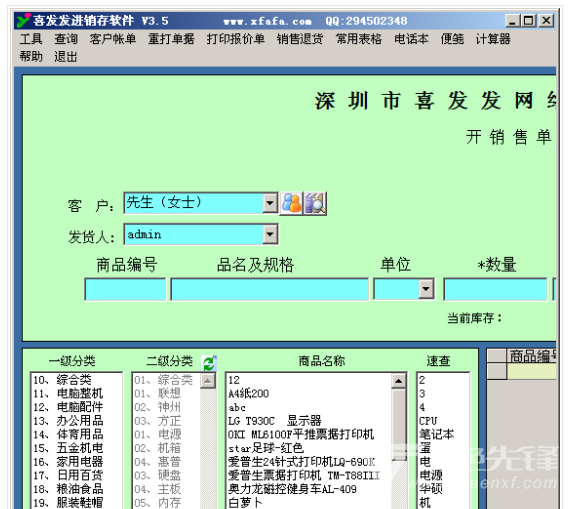Viewport: 575px width, 509px height.
Task: Click the 打印报价单 menu item
Action: 235,39
